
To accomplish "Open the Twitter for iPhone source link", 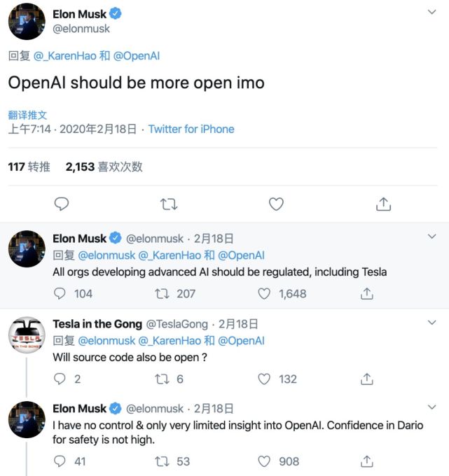I will point(191,129).
